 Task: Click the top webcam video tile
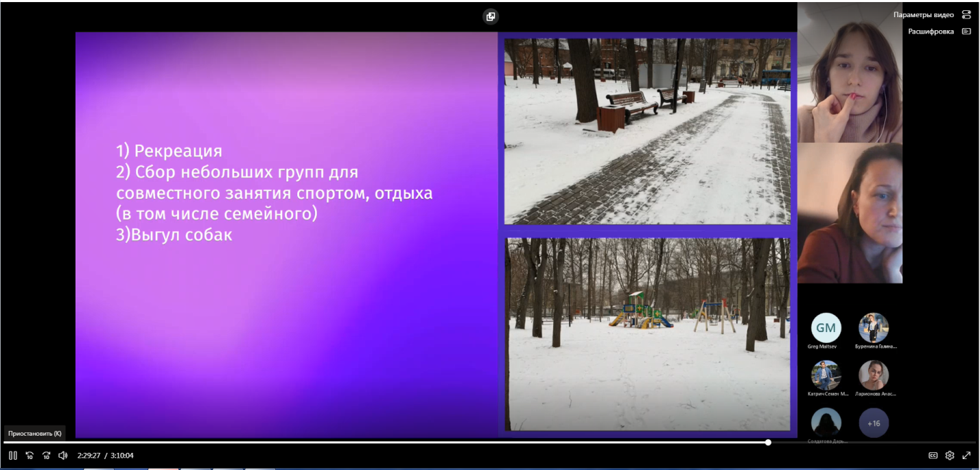[x=850, y=72]
